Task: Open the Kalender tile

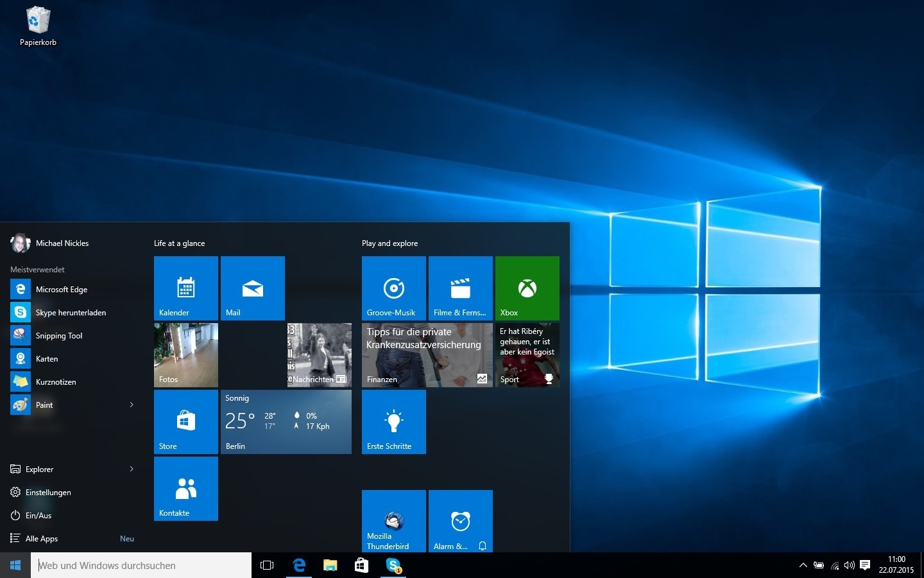Action: (186, 288)
